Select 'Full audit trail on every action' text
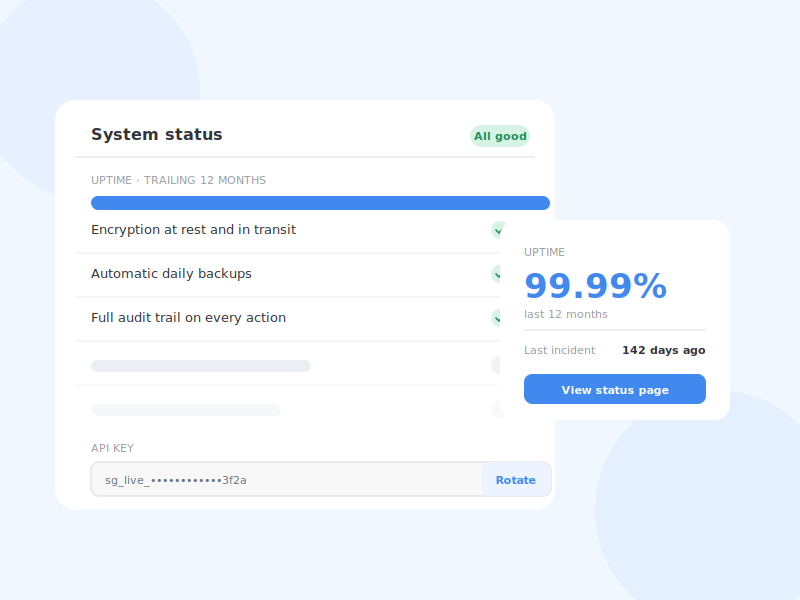This screenshot has height=600, width=800. (188, 317)
